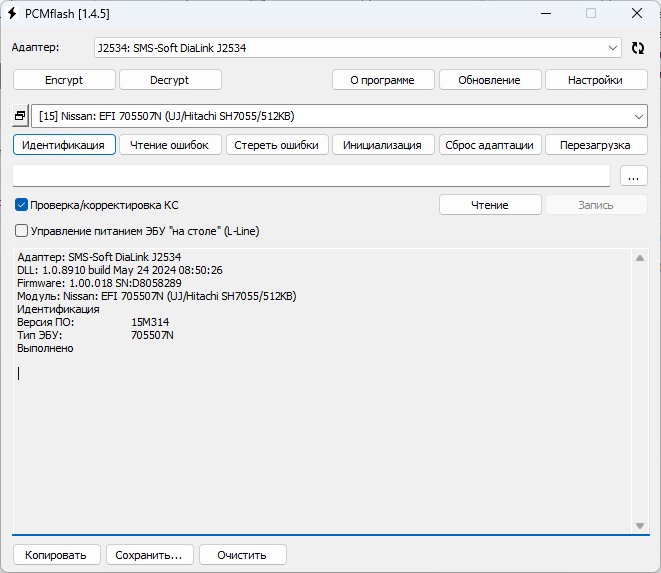Select Стереть ошибки button
661x573 pixels.
coord(276,145)
